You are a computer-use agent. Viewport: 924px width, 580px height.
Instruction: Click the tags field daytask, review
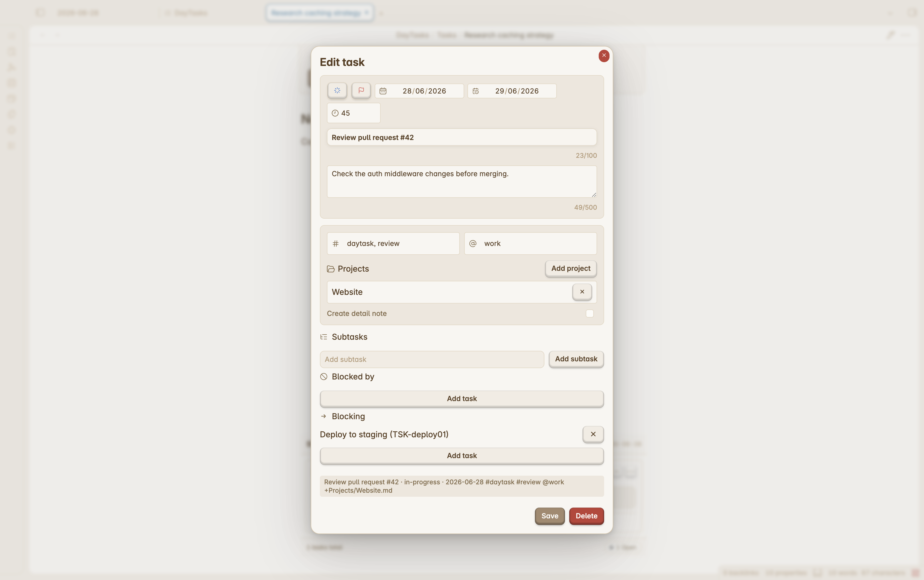[393, 244]
